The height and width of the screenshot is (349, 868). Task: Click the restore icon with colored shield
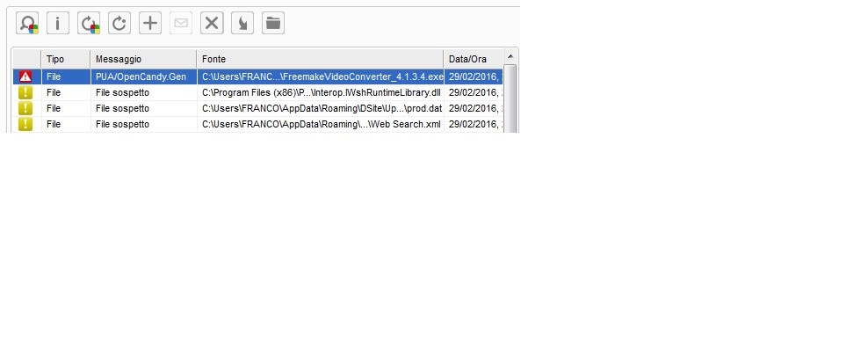pyautogui.click(x=89, y=23)
